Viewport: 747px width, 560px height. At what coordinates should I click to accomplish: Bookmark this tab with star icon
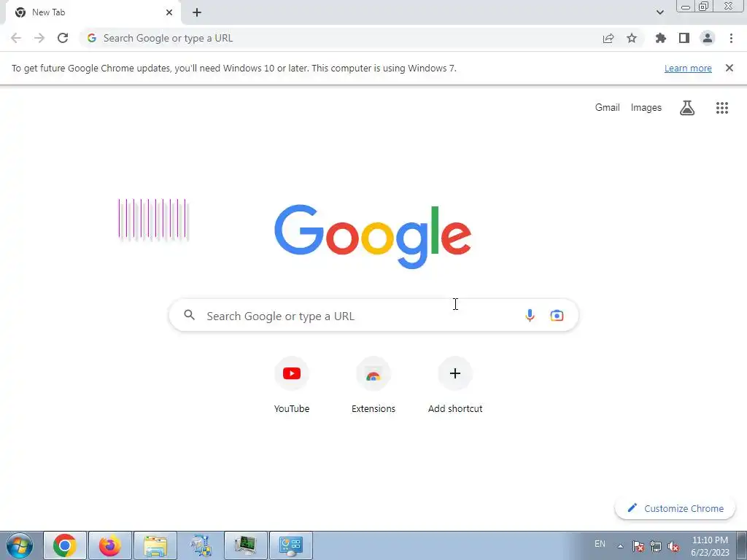click(x=632, y=38)
